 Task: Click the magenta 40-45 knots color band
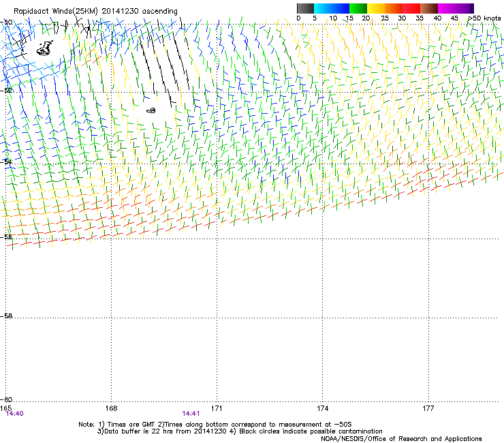(447, 8)
